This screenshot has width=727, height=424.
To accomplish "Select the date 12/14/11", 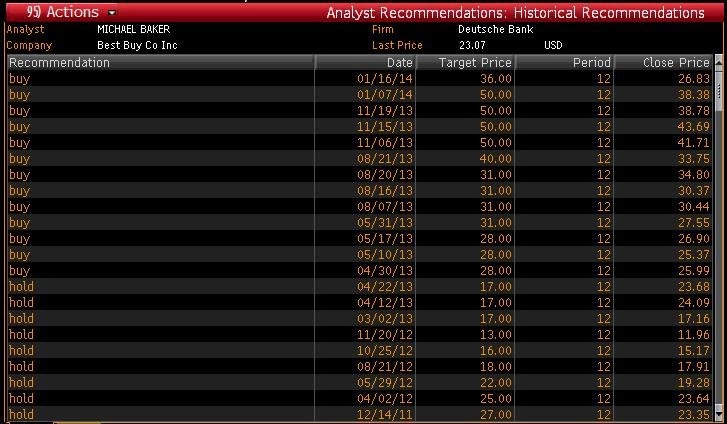I will point(385,414).
